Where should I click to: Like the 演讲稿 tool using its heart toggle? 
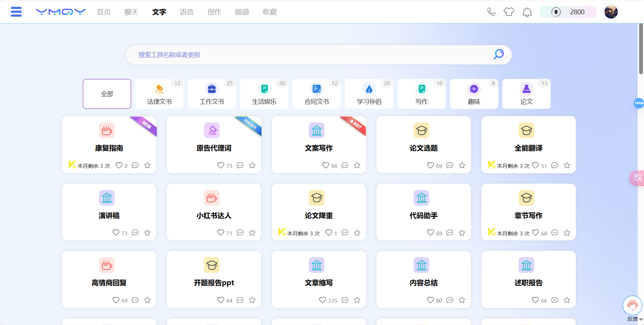[x=116, y=233]
